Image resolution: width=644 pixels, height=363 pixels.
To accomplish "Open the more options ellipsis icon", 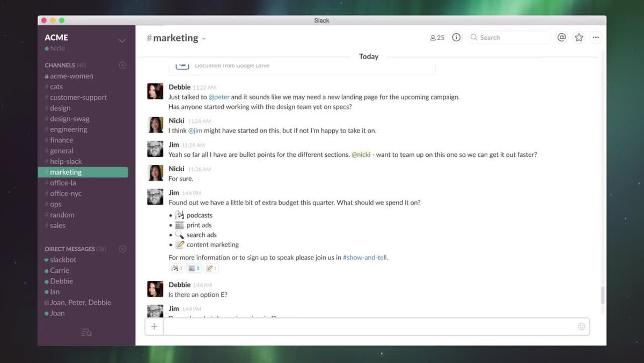I will click(x=596, y=38).
